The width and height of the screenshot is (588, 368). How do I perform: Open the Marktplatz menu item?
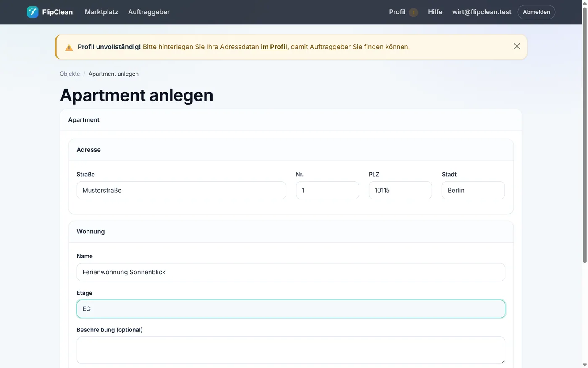pyautogui.click(x=101, y=12)
